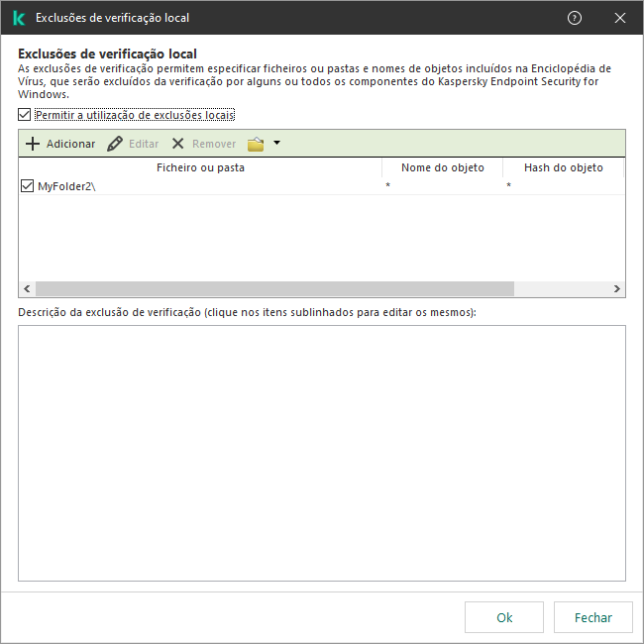Uncheck the MyFolder2\ exclusion checkbox
644x644 pixels.
pyautogui.click(x=27, y=186)
